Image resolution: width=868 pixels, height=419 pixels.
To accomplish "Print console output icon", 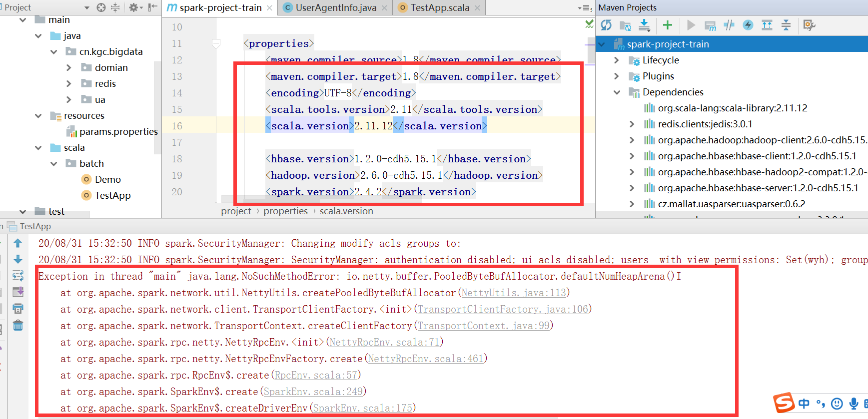I will pyautogui.click(x=17, y=309).
